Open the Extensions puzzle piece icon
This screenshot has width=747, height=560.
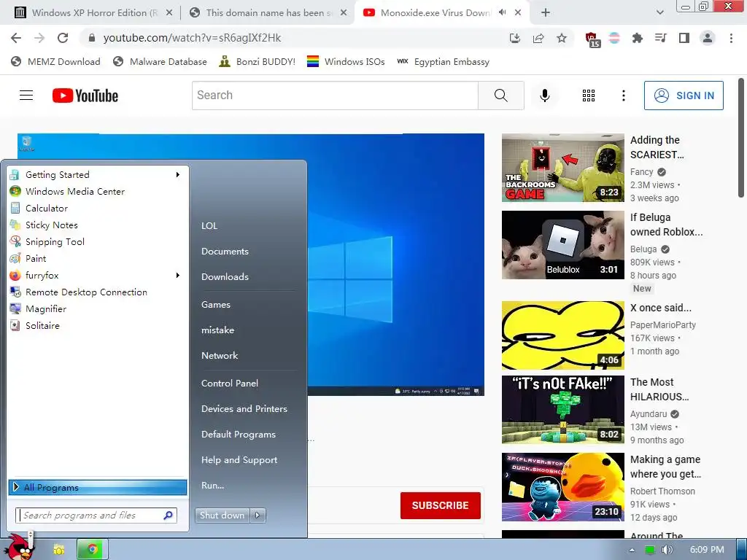[x=638, y=38]
